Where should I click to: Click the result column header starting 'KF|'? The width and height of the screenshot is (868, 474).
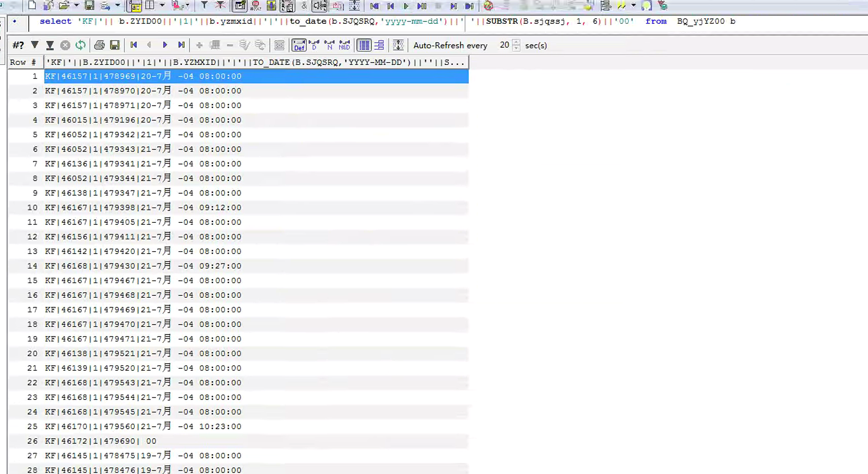coord(255,62)
